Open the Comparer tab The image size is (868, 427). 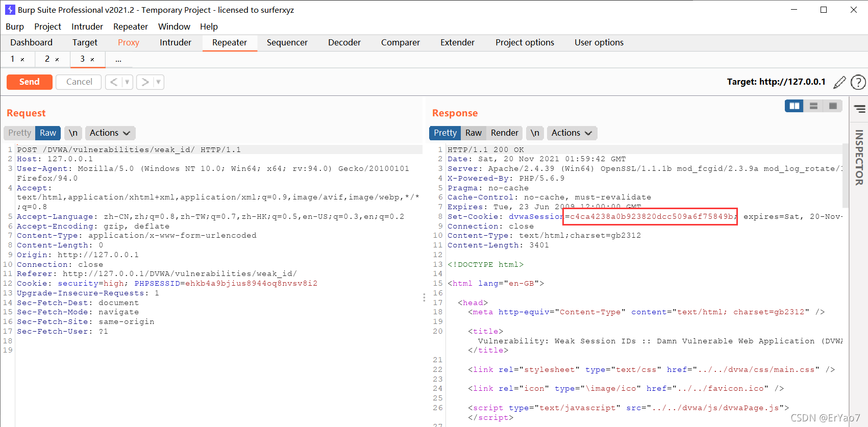pyautogui.click(x=401, y=42)
